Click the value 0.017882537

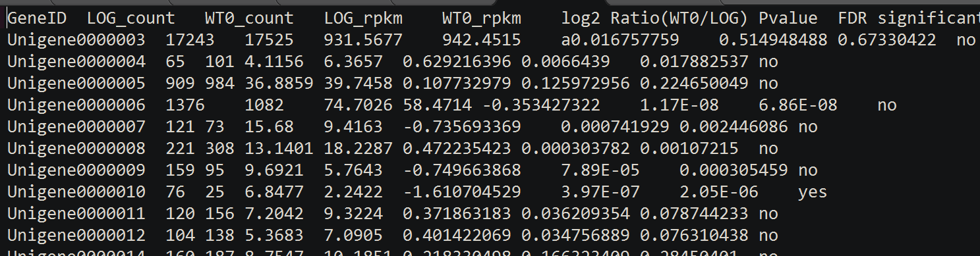[x=694, y=62]
